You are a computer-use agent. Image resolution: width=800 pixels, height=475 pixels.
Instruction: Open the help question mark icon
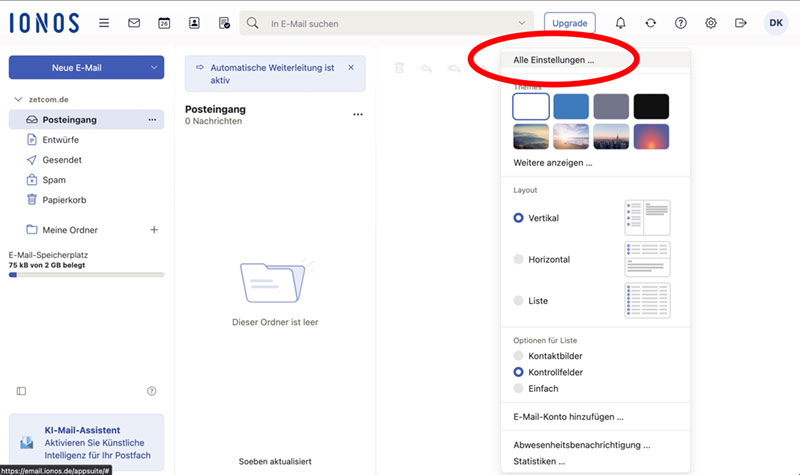681,22
